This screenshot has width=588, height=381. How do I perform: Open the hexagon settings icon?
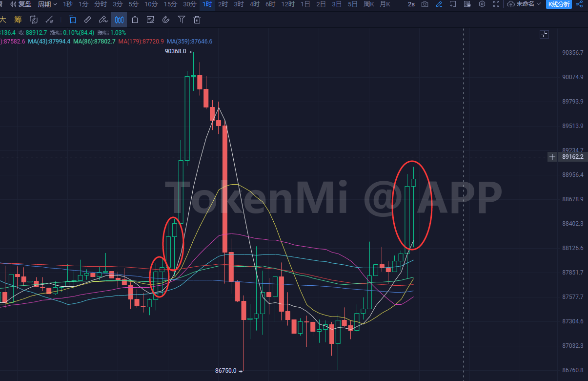[x=482, y=4]
